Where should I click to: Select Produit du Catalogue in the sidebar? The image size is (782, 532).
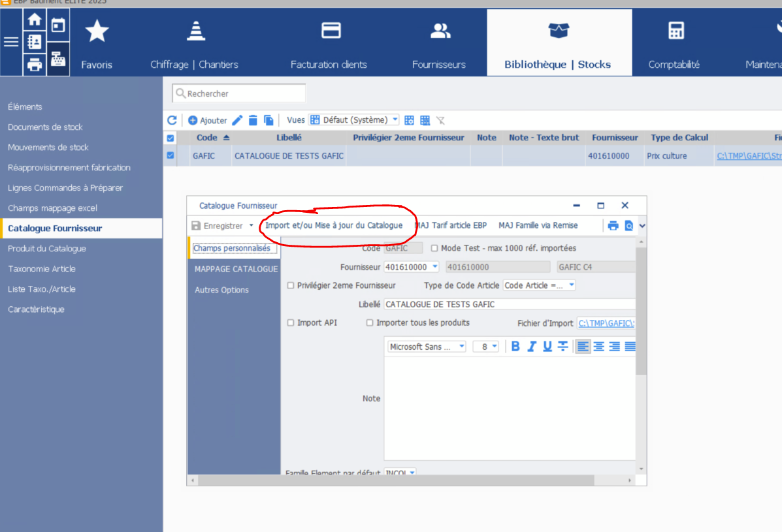[47, 249]
